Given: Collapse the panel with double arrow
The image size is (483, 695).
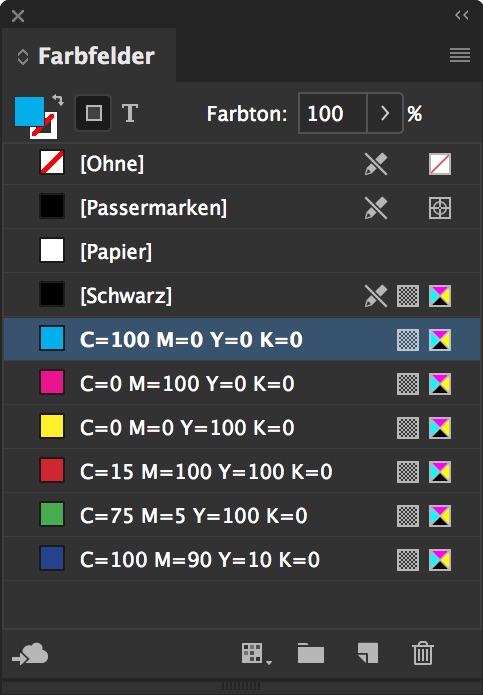Looking at the screenshot, I should coord(462,16).
